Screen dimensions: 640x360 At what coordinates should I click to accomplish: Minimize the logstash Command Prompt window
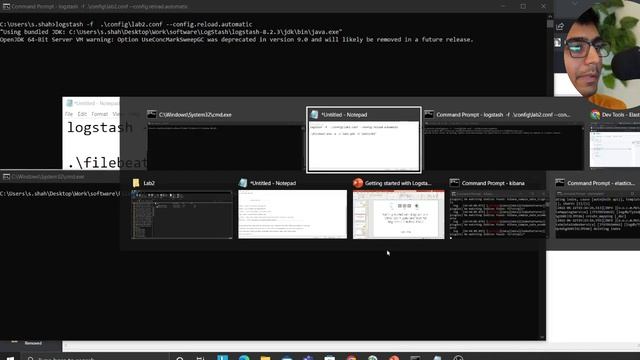click(504, 7)
